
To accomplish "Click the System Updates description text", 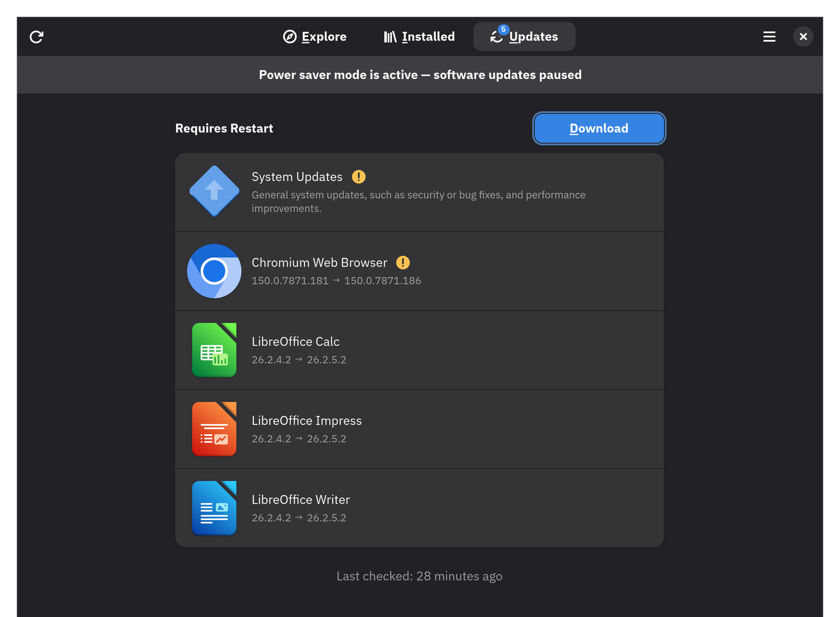I will tap(418, 202).
